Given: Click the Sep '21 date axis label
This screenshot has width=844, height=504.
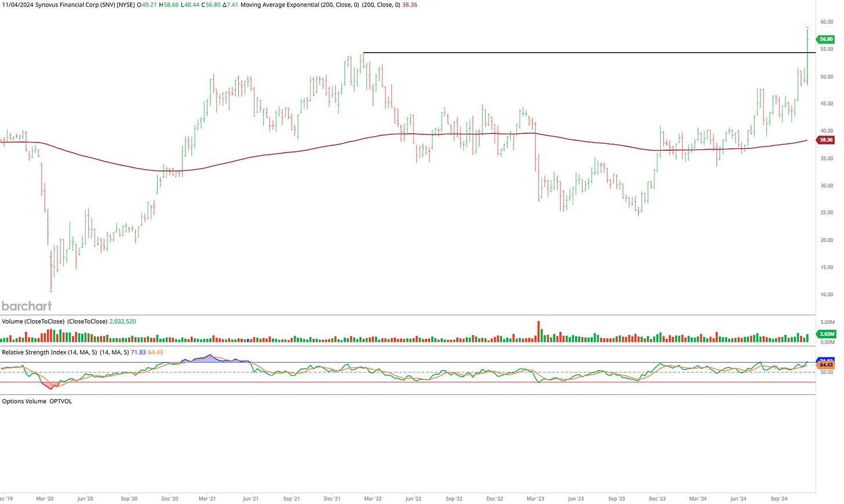Looking at the screenshot, I should pos(292,498).
